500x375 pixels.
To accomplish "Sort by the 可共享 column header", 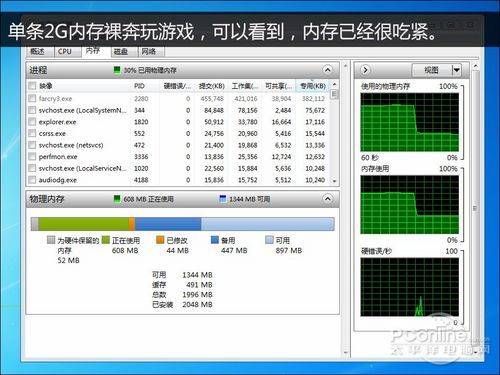I will coord(279,86).
